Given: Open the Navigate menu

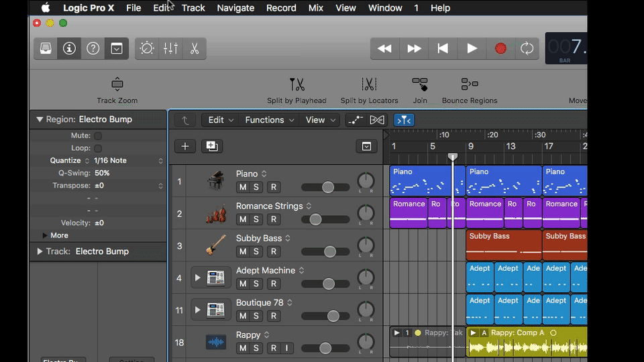Looking at the screenshot, I should (235, 8).
